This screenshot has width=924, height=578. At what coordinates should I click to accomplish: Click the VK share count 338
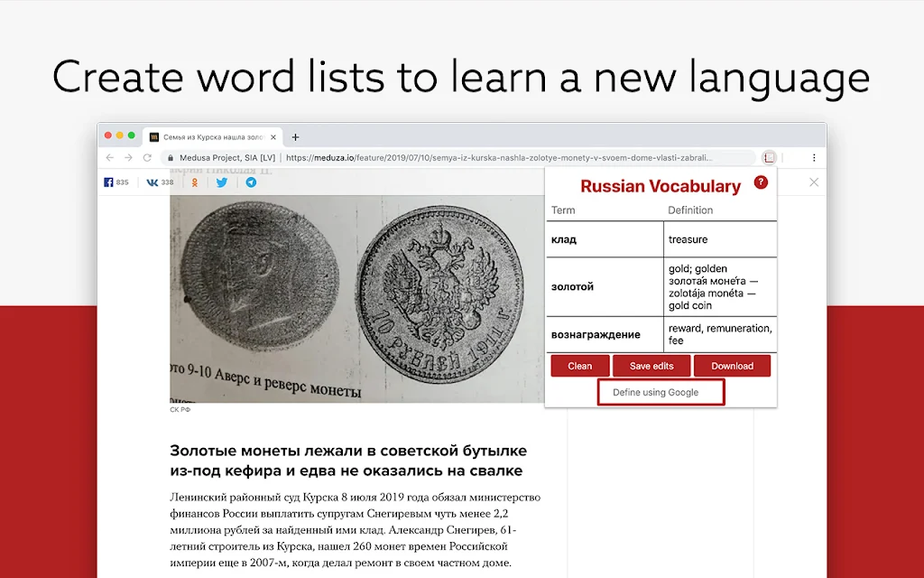pyautogui.click(x=167, y=182)
